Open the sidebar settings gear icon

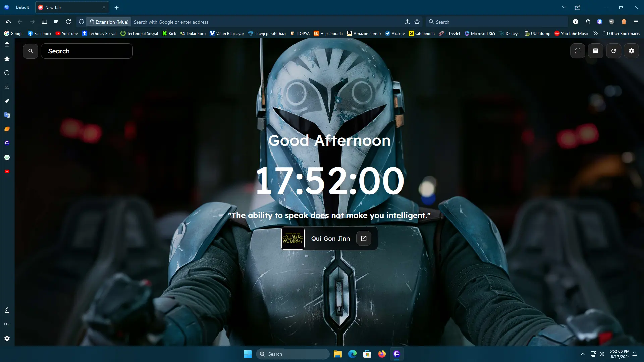pos(7,338)
